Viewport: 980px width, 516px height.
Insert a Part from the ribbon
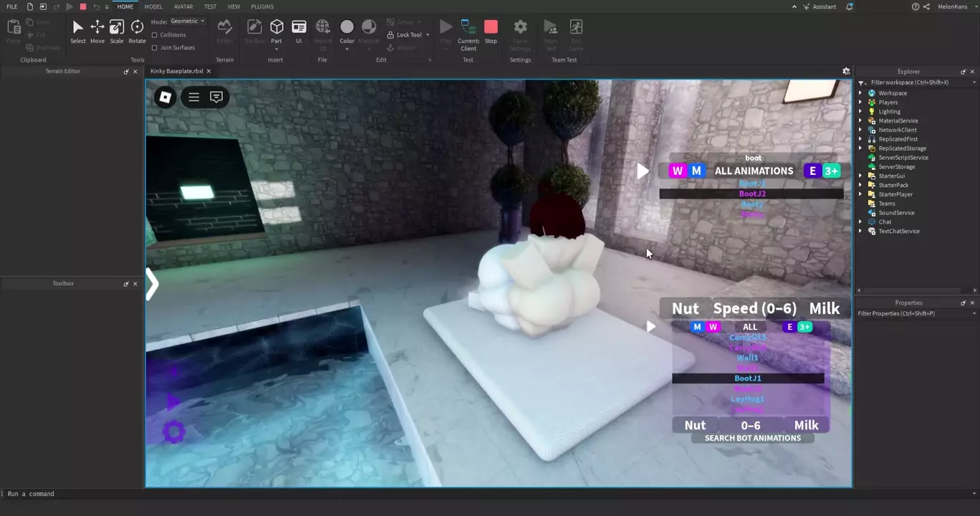pyautogui.click(x=277, y=31)
